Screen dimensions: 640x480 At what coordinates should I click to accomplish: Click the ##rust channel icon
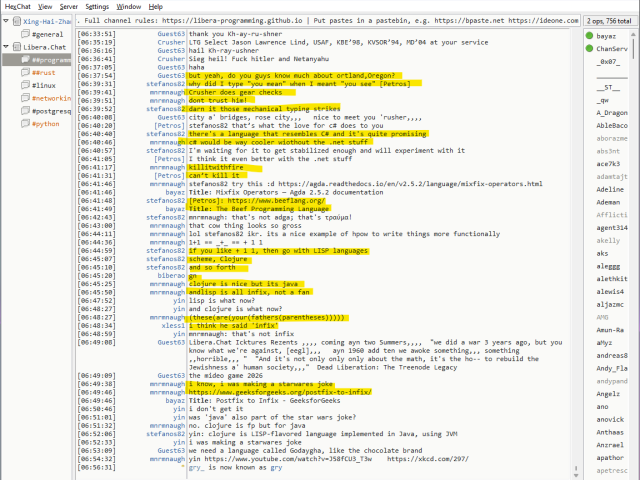tap(24, 73)
